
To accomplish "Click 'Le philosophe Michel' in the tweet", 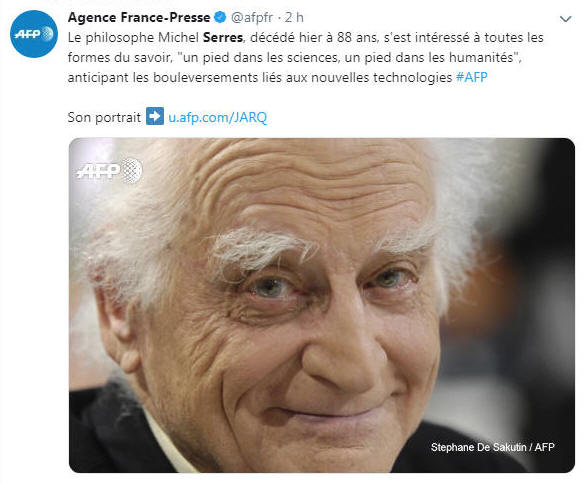I will [133, 38].
